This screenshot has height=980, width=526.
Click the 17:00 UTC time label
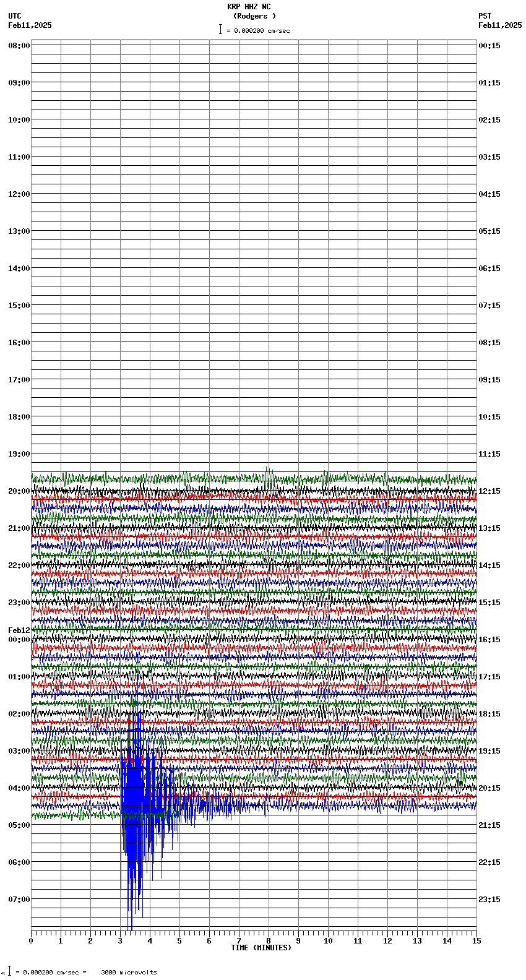[19, 380]
